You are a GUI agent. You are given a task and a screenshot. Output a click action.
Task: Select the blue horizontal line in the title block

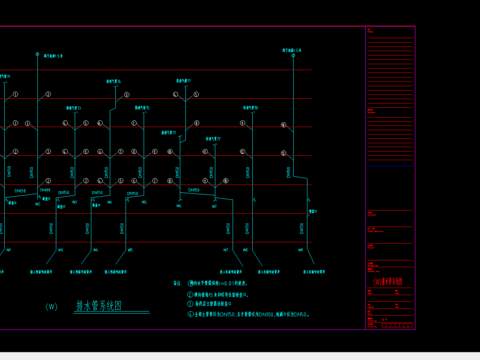coord(390,166)
